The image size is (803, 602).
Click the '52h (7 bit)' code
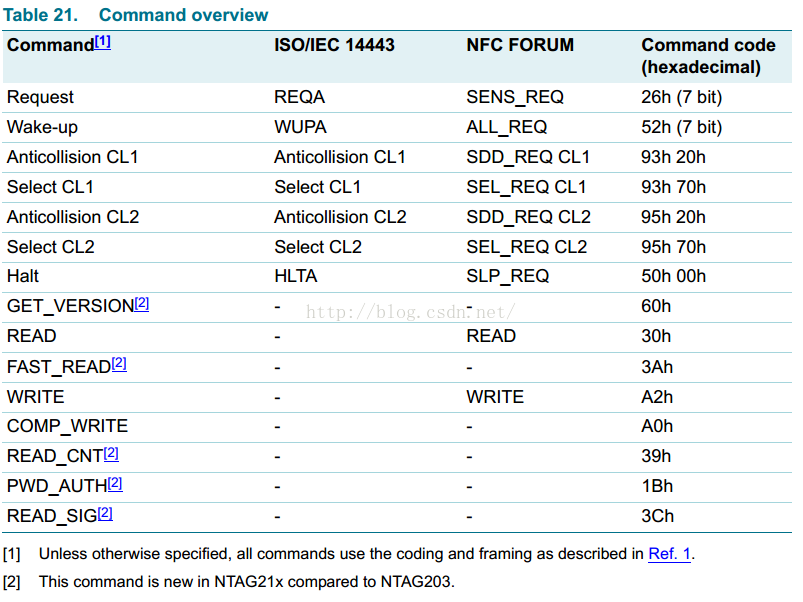682,127
